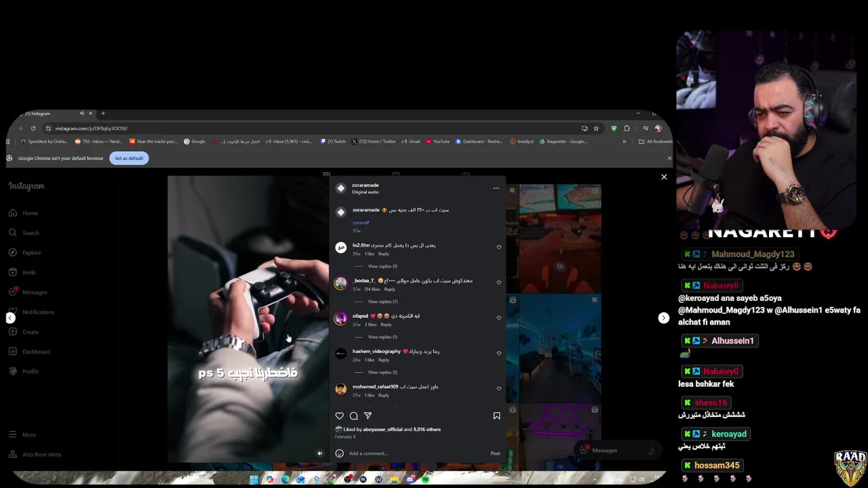Close the post with the X button

tap(664, 177)
